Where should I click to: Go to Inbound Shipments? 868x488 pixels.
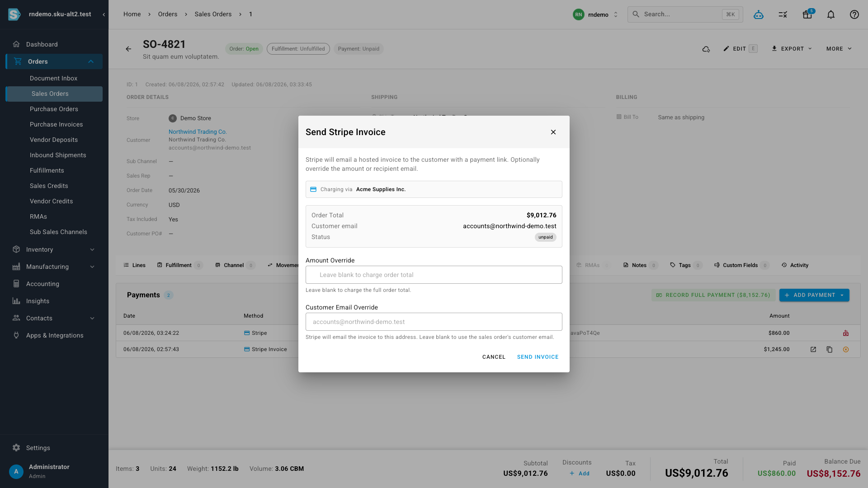[x=58, y=155]
